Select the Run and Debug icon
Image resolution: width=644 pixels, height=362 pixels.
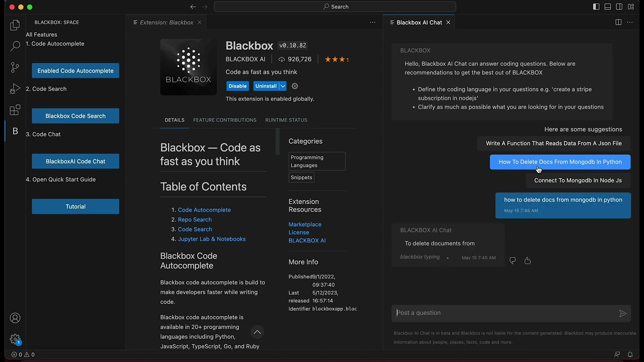(15, 88)
